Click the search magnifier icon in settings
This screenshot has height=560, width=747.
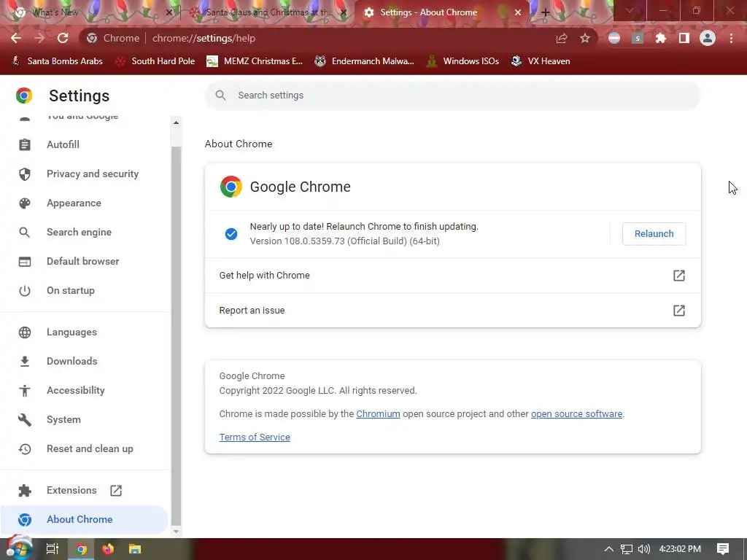(x=220, y=96)
